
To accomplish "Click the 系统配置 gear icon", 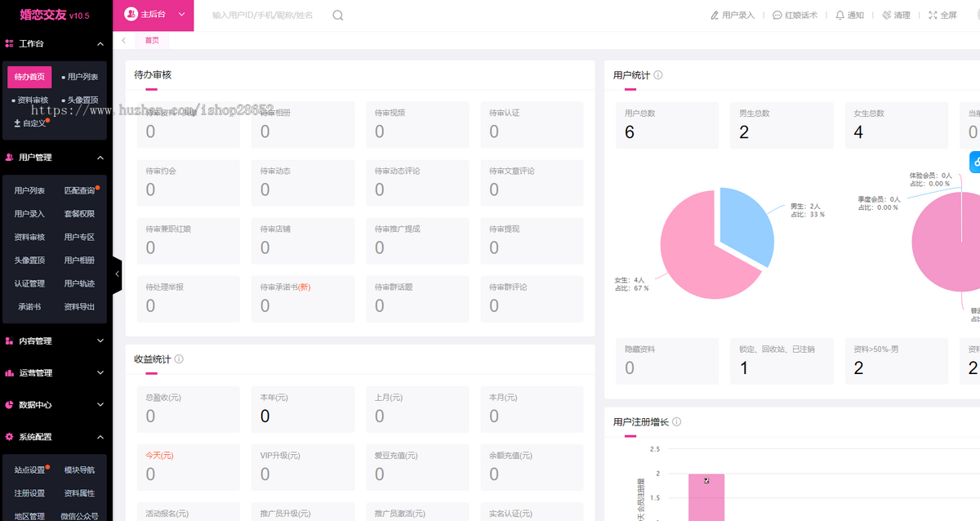I will pyautogui.click(x=9, y=437).
